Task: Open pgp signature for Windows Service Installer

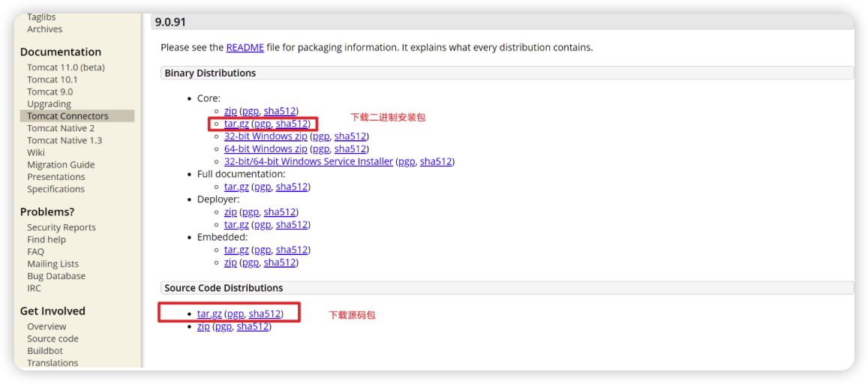Action: (407, 162)
